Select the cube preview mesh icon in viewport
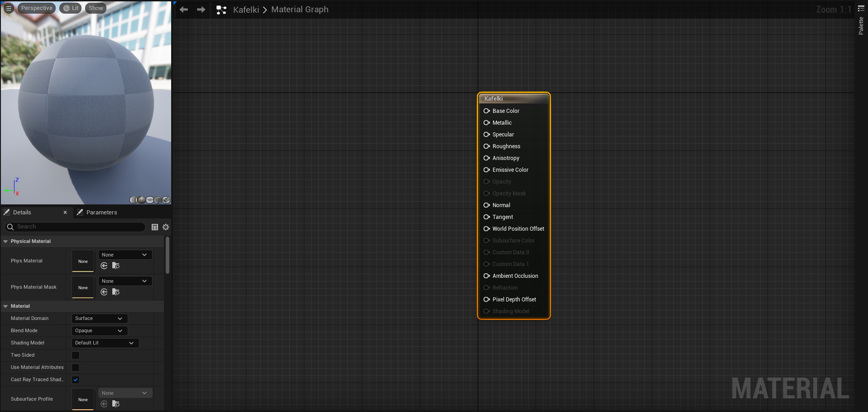The image size is (868, 412). coord(158,200)
